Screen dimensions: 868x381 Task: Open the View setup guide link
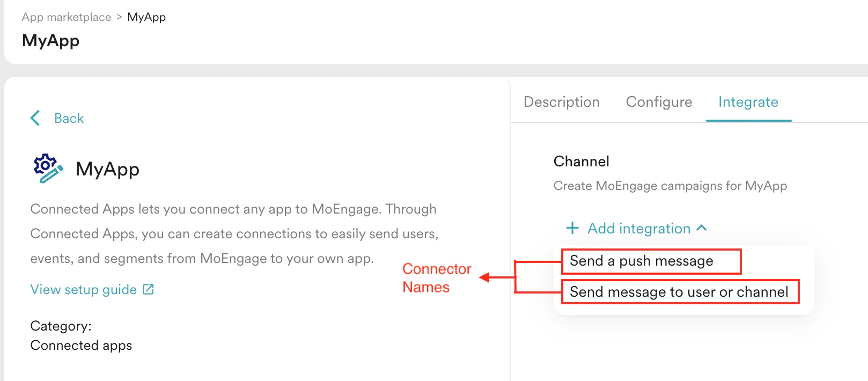click(x=84, y=290)
